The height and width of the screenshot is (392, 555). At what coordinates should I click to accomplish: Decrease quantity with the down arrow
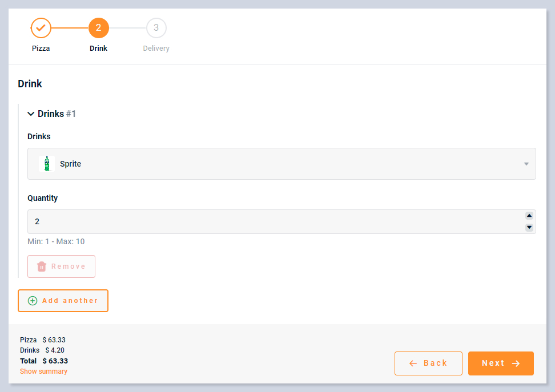point(529,228)
